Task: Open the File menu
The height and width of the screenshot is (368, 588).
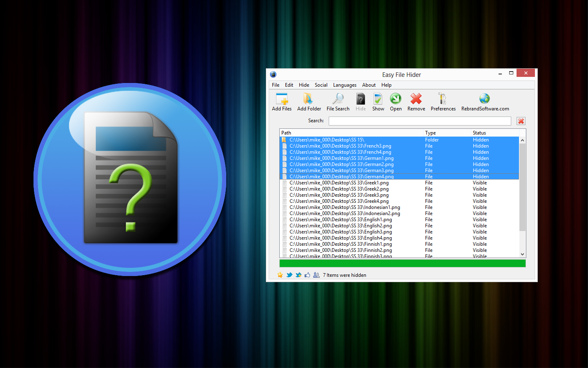Action: 276,85
